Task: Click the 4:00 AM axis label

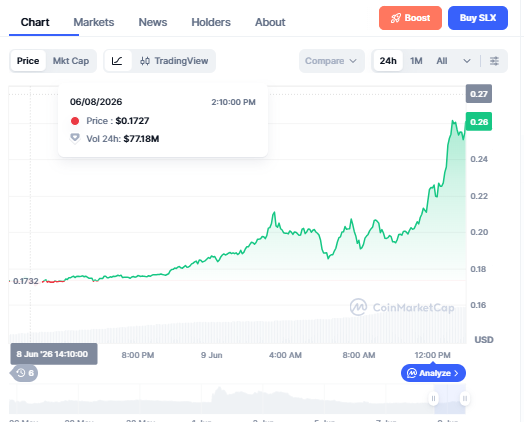Action: point(285,355)
